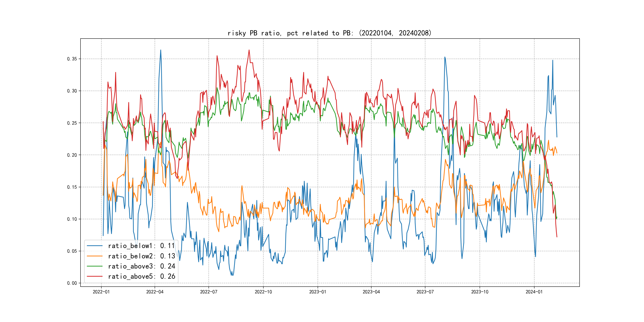The width and height of the screenshot is (644, 322).
Task: Click the 2024-01 x-axis tick label
Action: coord(534,292)
